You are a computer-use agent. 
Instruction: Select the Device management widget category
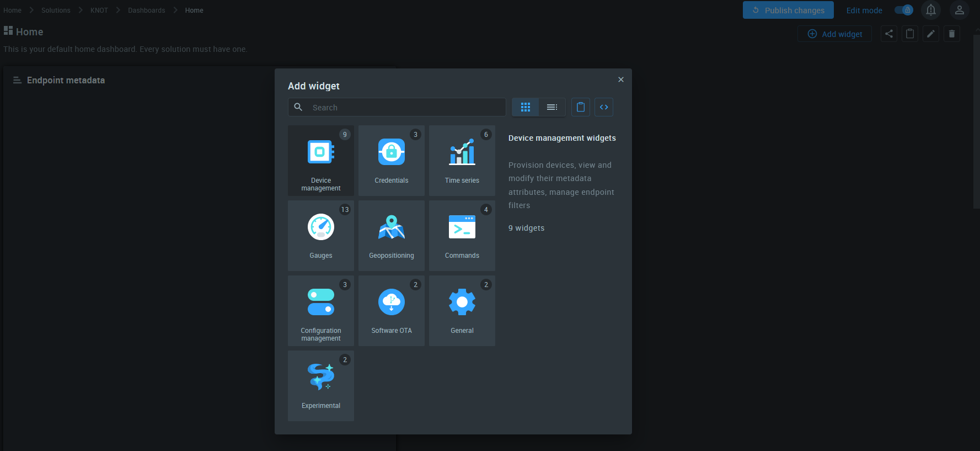(320, 161)
